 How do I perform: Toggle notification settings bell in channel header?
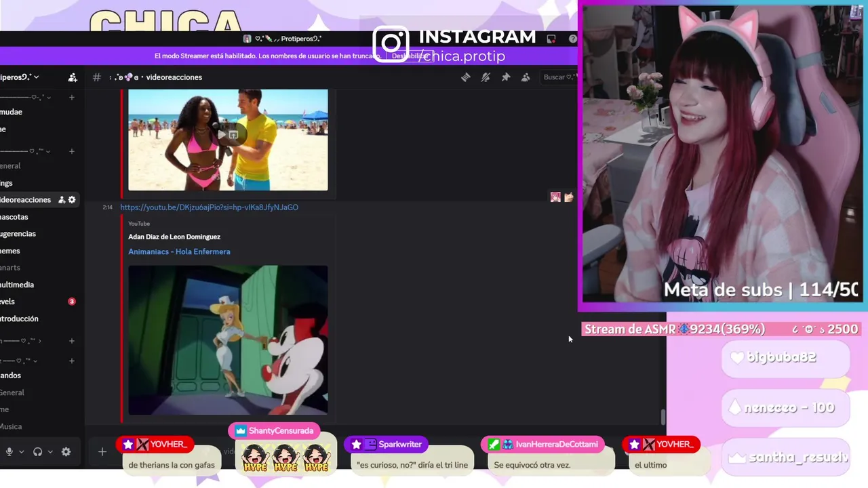pos(486,77)
